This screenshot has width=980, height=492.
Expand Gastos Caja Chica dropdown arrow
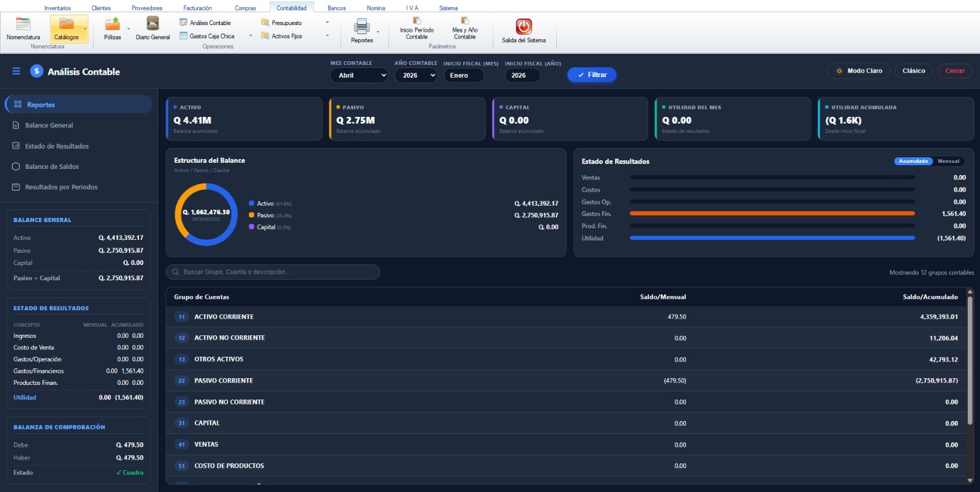pos(251,36)
